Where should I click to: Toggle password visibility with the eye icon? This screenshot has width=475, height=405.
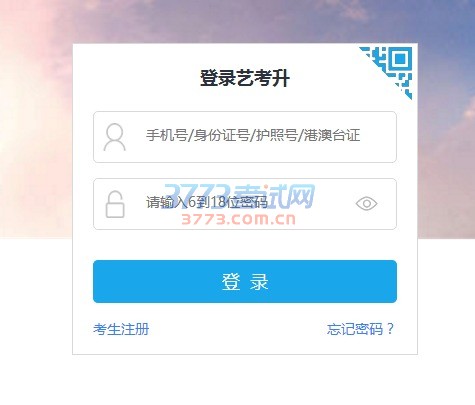pos(366,203)
